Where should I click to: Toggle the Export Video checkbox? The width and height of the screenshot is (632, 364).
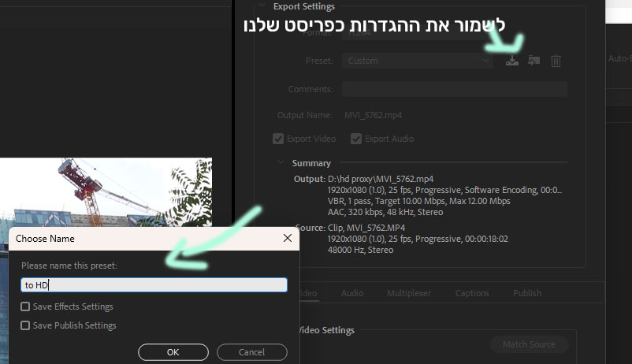(x=278, y=139)
